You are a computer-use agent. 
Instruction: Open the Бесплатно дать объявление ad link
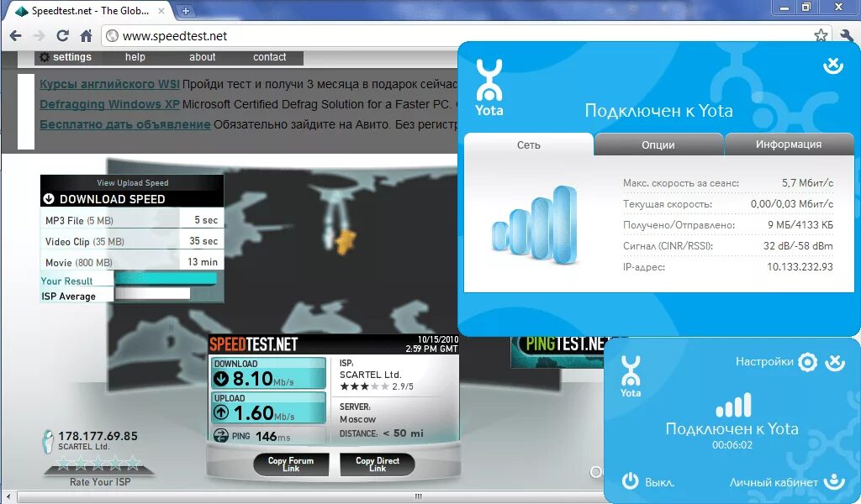click(x=125, y=124)
